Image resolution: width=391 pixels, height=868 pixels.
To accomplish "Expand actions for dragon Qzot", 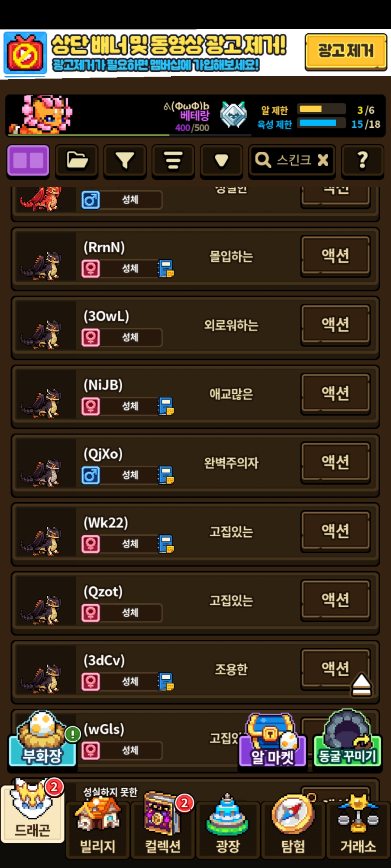I will coord(335,600).
